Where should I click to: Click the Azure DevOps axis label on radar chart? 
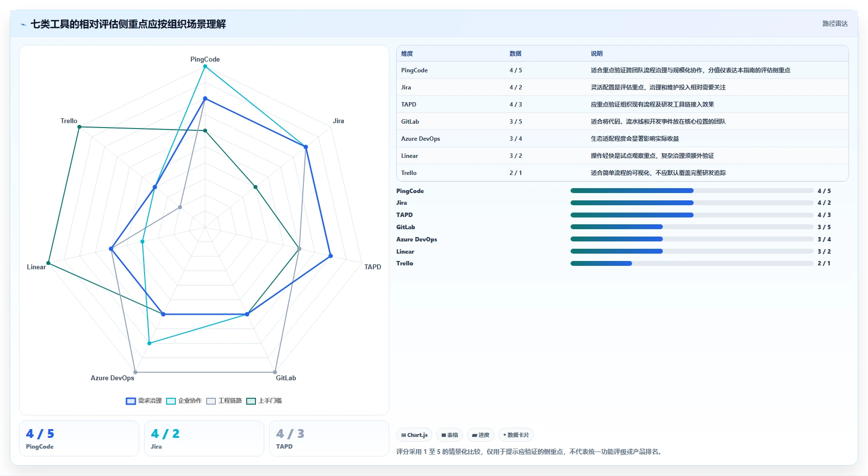112,378
